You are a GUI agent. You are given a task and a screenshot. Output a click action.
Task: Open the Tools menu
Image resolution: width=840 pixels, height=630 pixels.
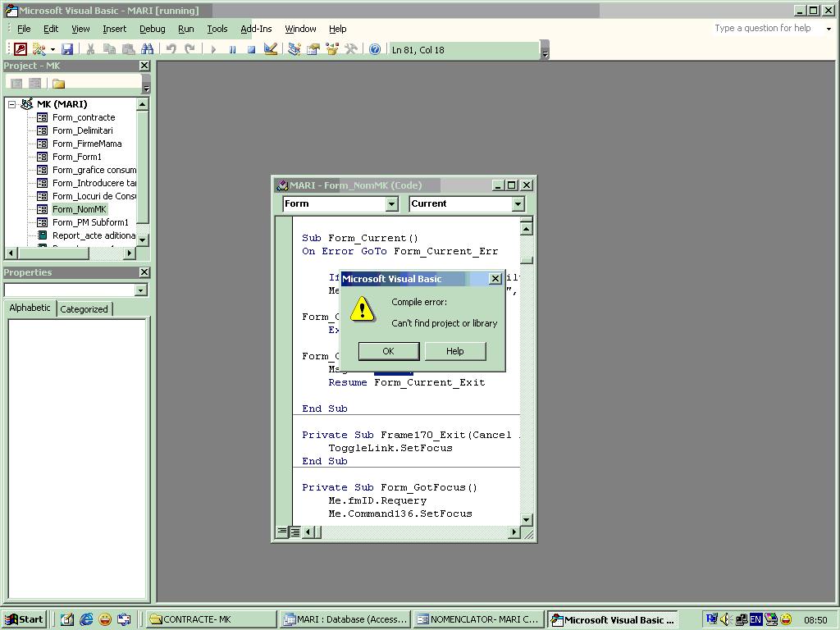point(217,29)
